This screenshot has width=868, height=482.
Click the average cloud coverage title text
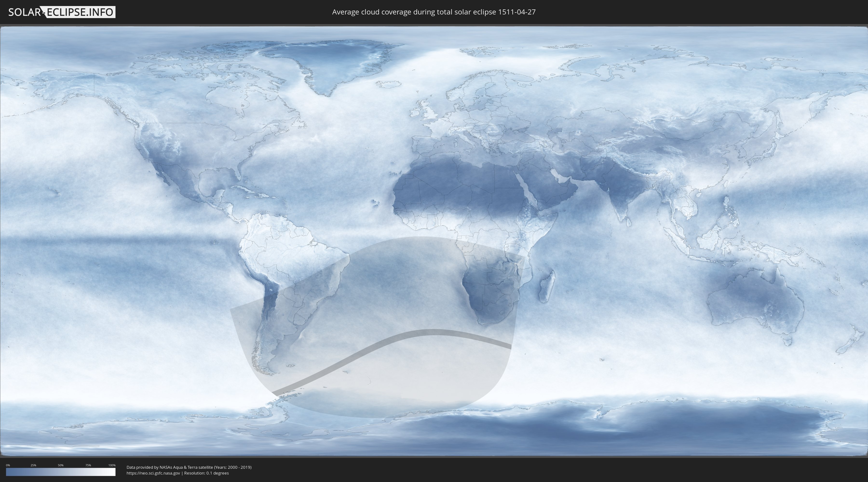click(434, 12)
